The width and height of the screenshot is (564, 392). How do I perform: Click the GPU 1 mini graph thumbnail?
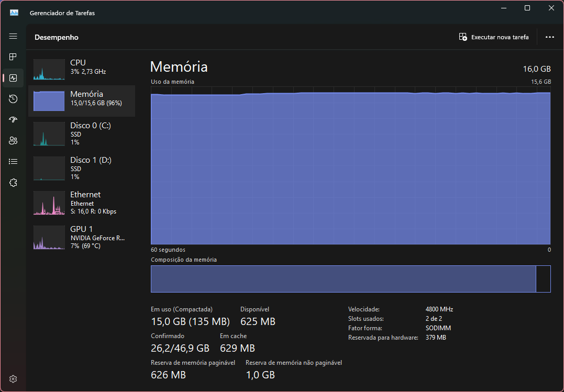pyautogui.click(x=49, y=238)
